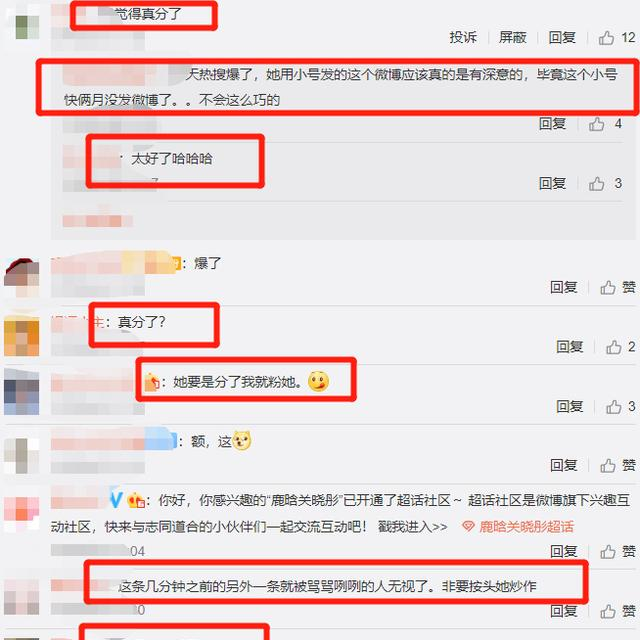This screenshot has height=640, width=640.
Task: Like the reply about 热搜爆了
Action: 605,124
